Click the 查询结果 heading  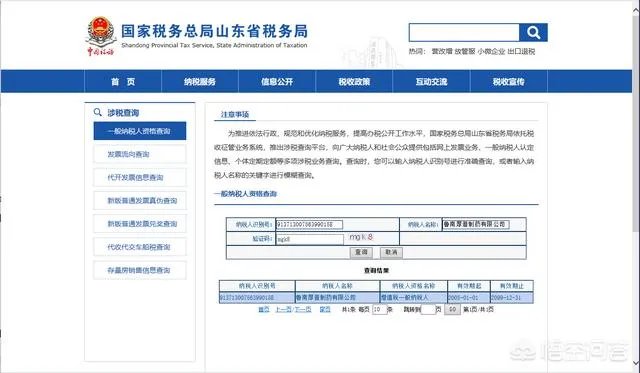point(376,271)
